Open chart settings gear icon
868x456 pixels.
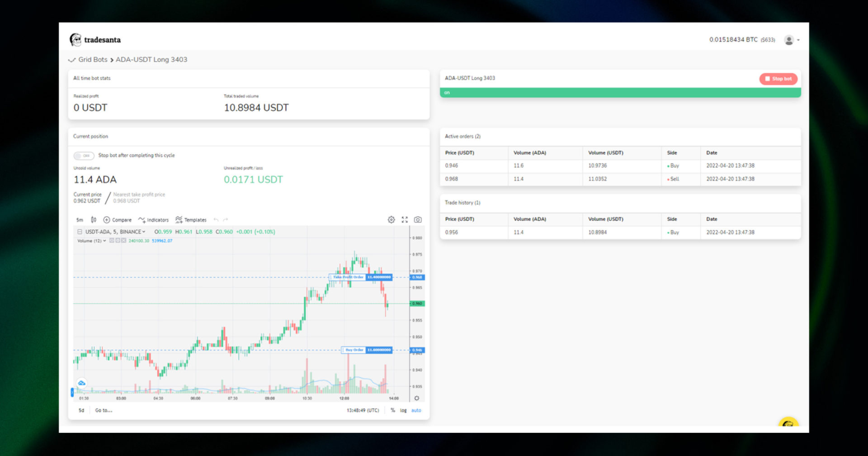pyautogui.click(x=391, y=220)
